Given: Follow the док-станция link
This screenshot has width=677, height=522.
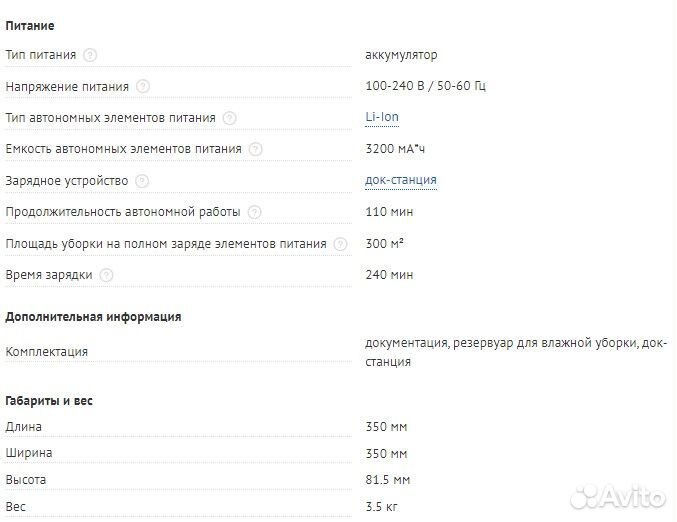Looking at the screenshot, I should 401,180.
